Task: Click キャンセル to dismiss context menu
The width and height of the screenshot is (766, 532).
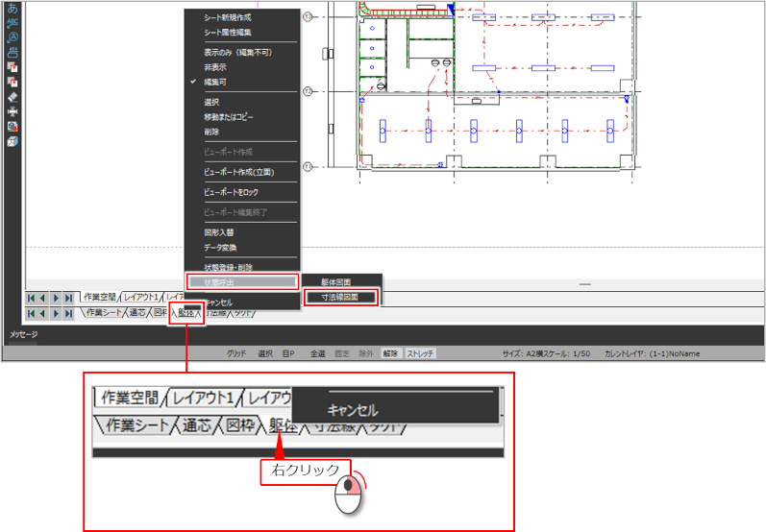Action: point(218,302)
